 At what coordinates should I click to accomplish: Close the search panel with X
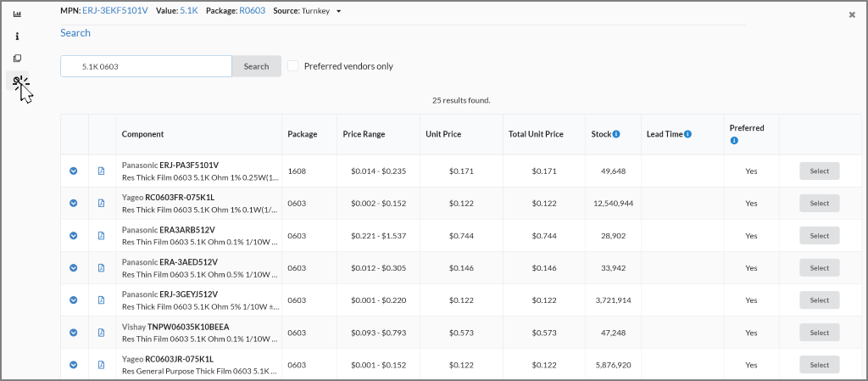coord(852,14)
